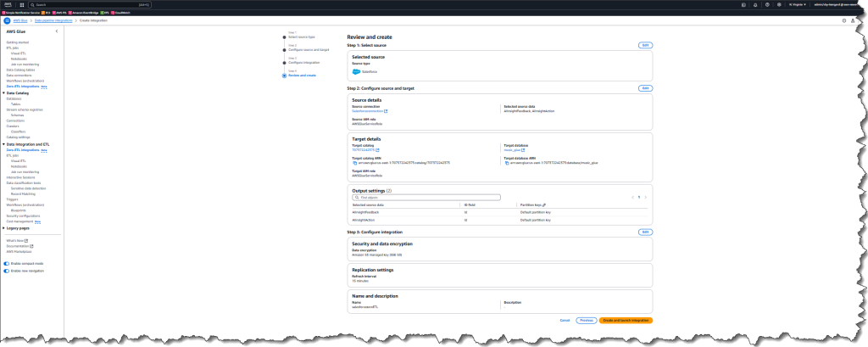This screenshot has width=868, height=347.
Task: Toggle Enable compact mode switch
Action: (x=7, y=263)
